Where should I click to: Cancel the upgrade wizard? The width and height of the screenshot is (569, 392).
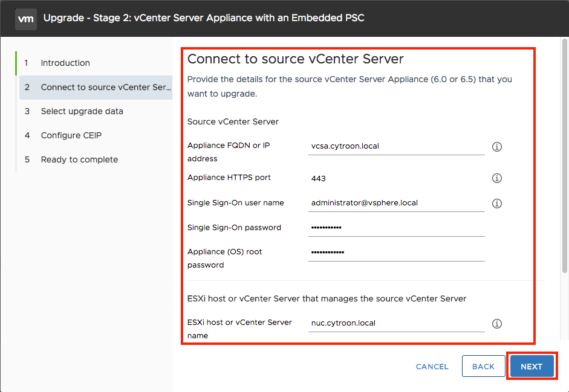pos(432,367)
